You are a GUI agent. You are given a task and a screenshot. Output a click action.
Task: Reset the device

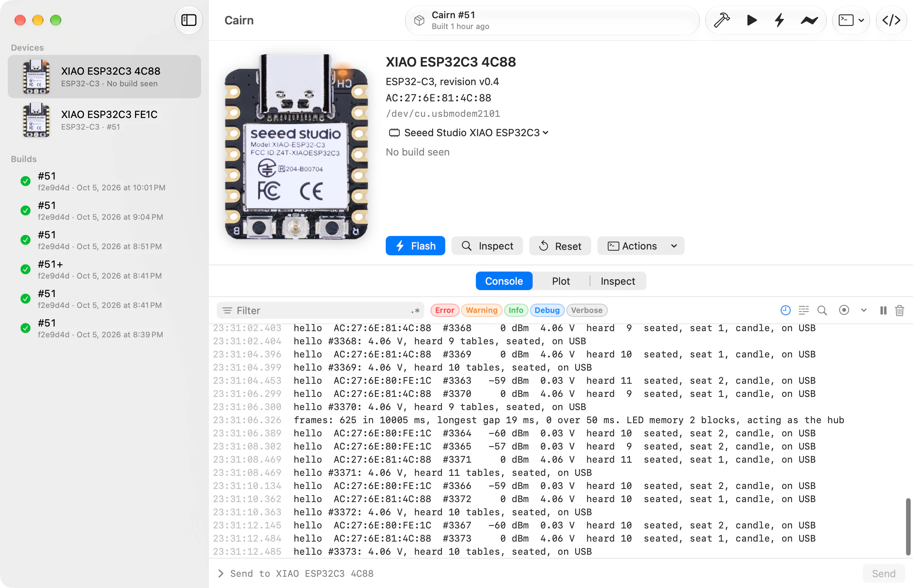560,246
